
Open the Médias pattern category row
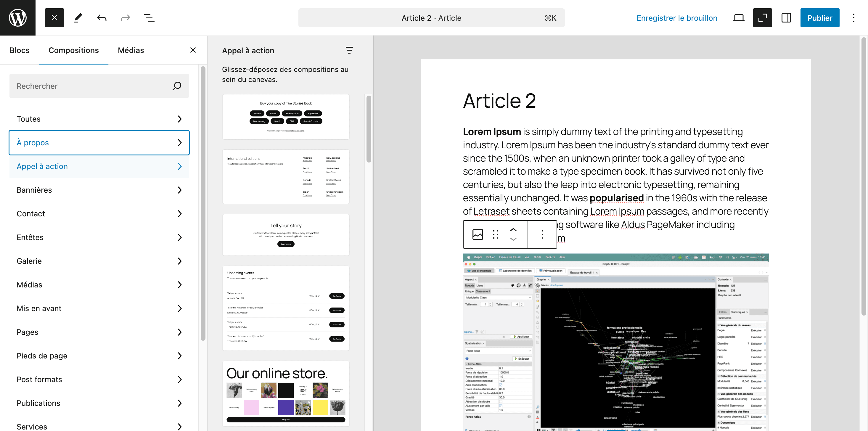tap(99, 285)
